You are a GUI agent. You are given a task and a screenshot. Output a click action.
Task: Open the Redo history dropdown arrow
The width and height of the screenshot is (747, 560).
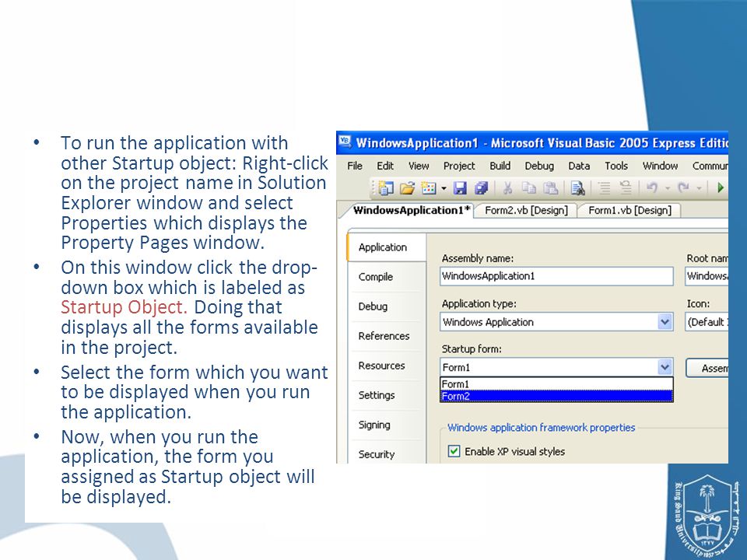pos(699,188)
